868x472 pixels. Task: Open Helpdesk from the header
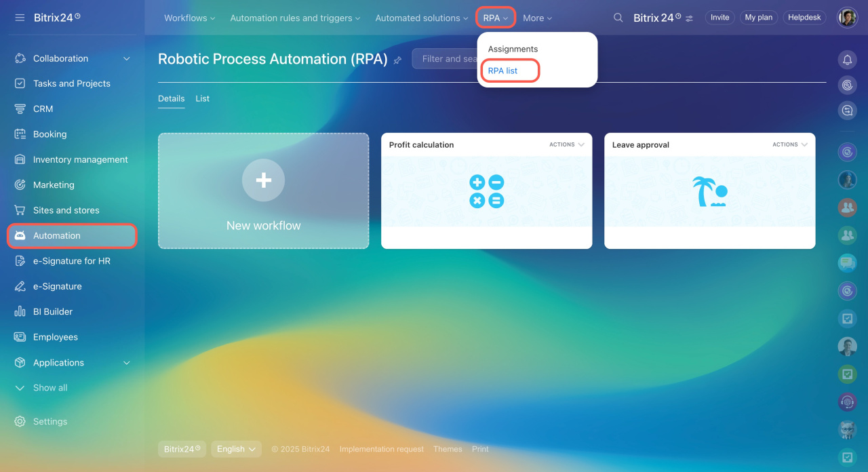click(x=805, y=18)
